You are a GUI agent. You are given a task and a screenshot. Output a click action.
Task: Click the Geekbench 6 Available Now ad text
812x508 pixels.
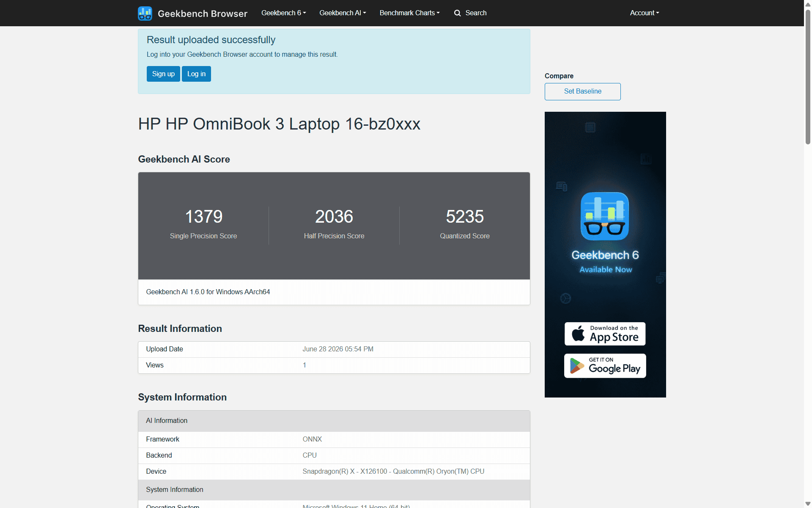(x=605, y=261)
